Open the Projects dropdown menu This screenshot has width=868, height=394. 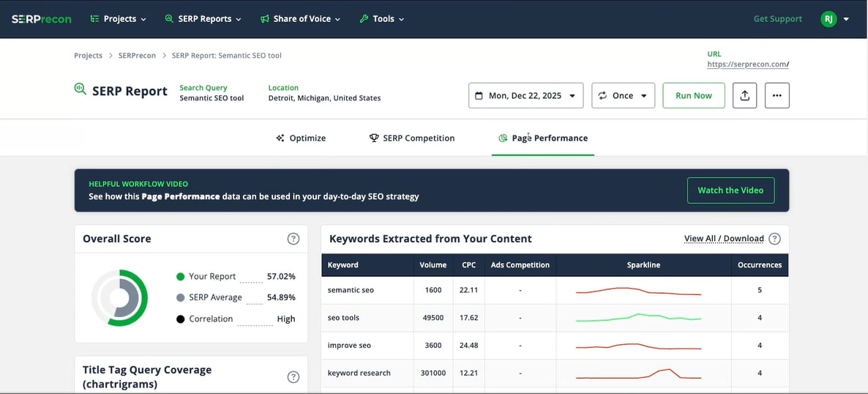(x=118, y=19)
